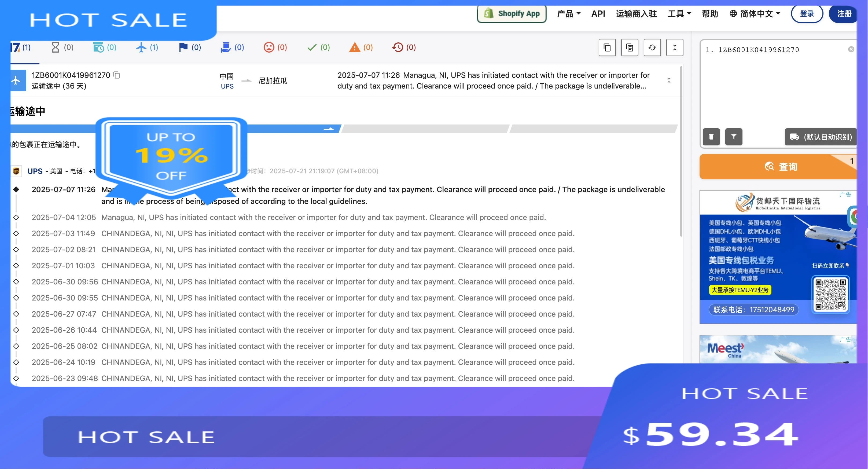The width and height of the screenshot is (868, 469).
Task: Select the alert warning triangle tab
Action: [x=361, y=47]
